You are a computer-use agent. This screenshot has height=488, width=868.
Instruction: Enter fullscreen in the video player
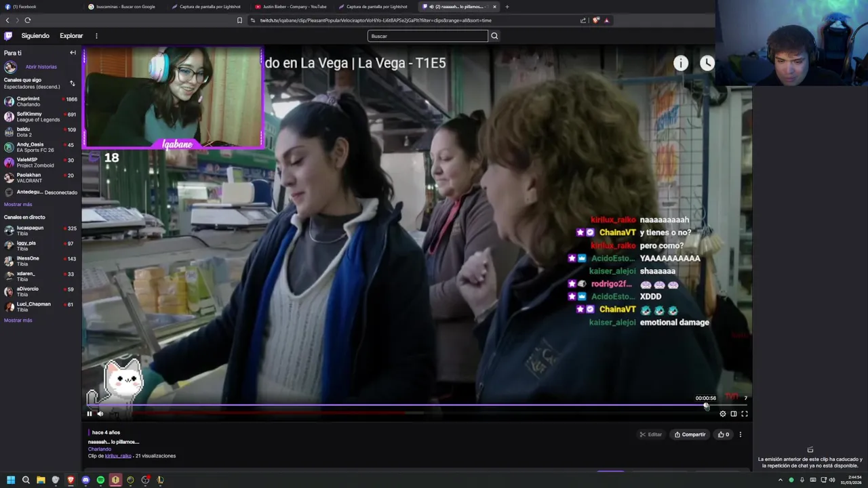pos(745,413)
